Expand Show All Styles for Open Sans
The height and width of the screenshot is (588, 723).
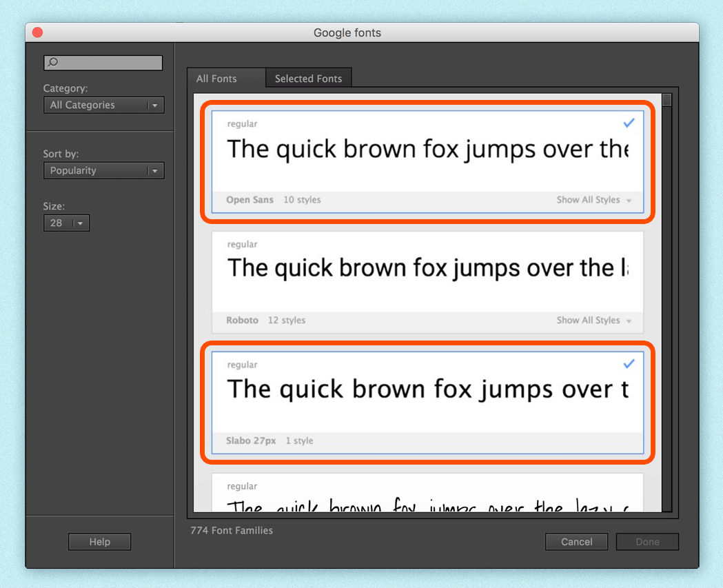[x=594, y=200]
